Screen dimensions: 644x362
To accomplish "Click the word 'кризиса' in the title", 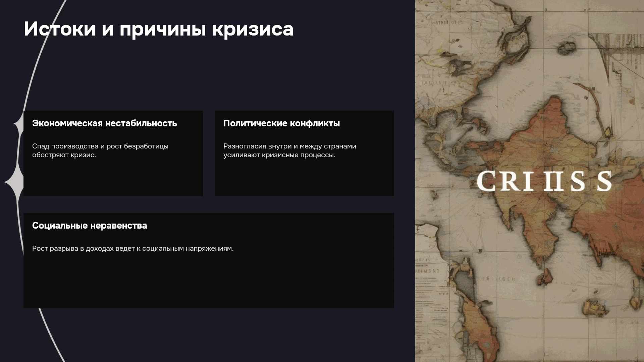I will (253, 29).
